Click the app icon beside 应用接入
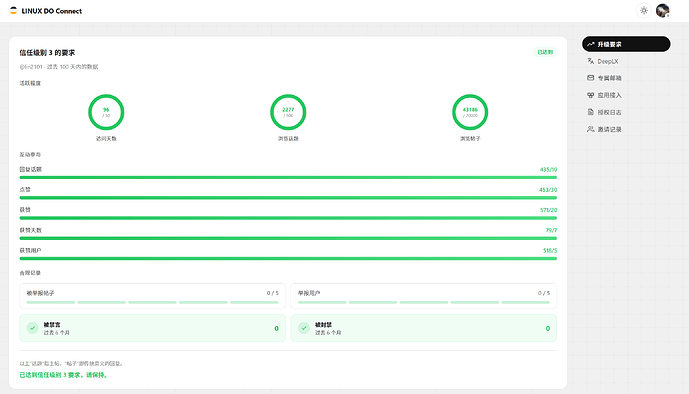This screenshot has height=394, width=689. click(591, 95)
